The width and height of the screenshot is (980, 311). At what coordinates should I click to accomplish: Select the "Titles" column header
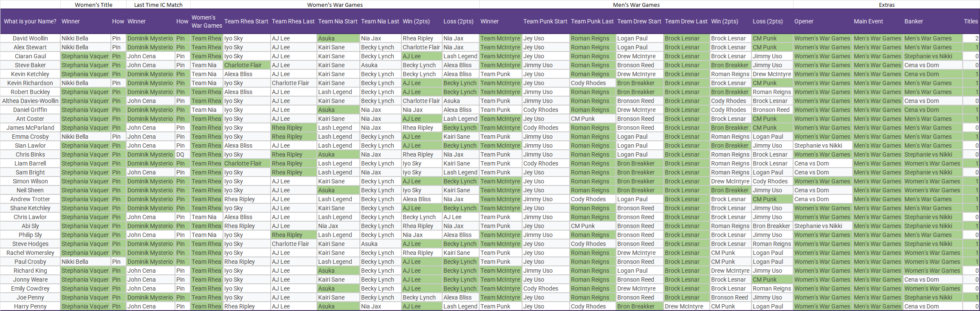[971, 21]
